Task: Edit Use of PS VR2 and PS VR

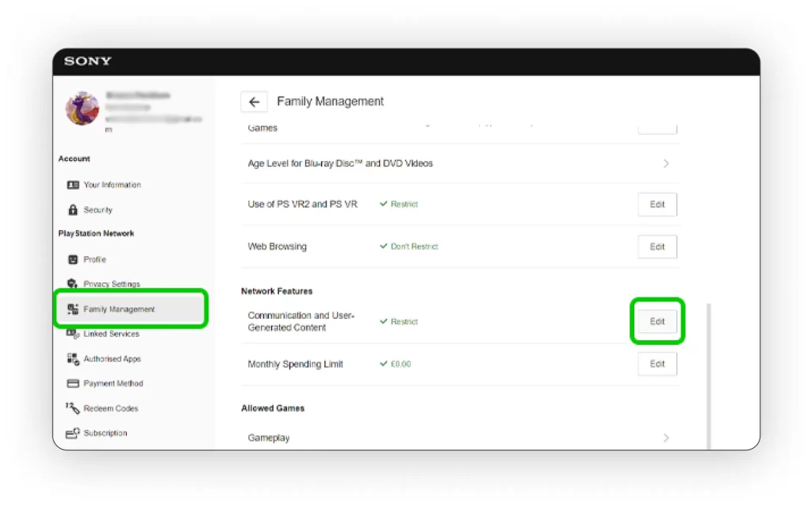Action: 657,205
